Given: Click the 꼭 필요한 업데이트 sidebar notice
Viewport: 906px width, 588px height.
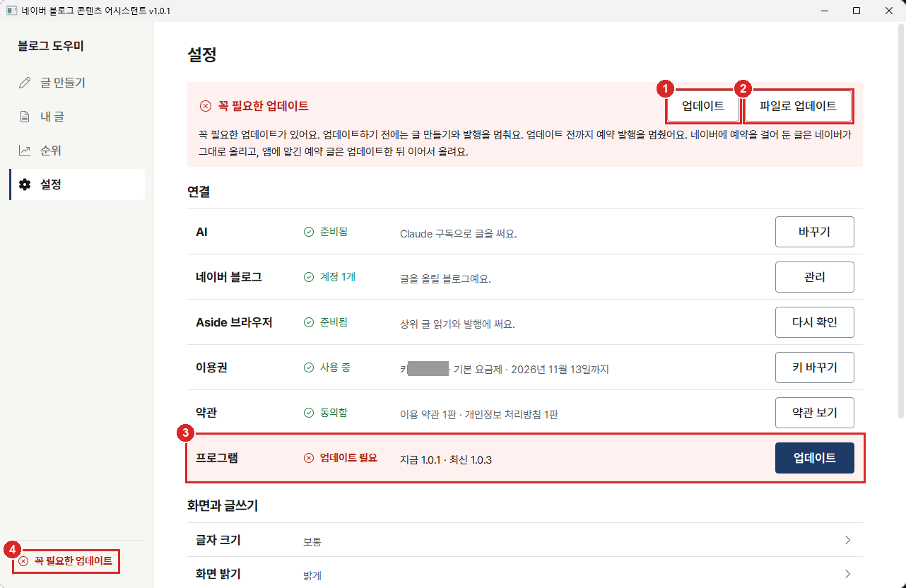Looking at the screenshot, I should (66, 561).
